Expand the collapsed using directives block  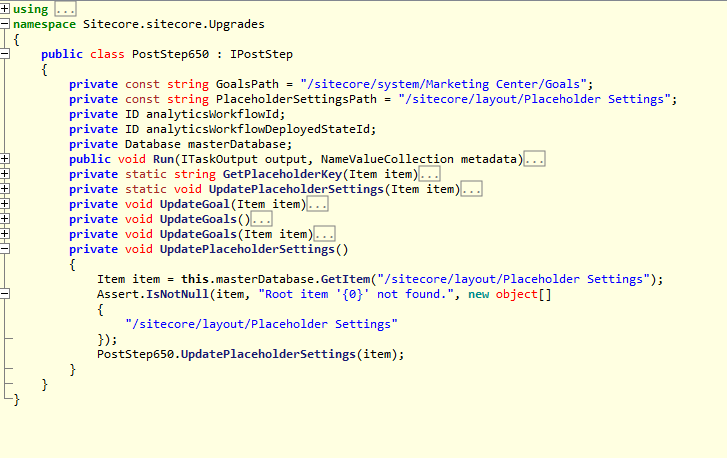pyautogui.click(x=5, y=9)
